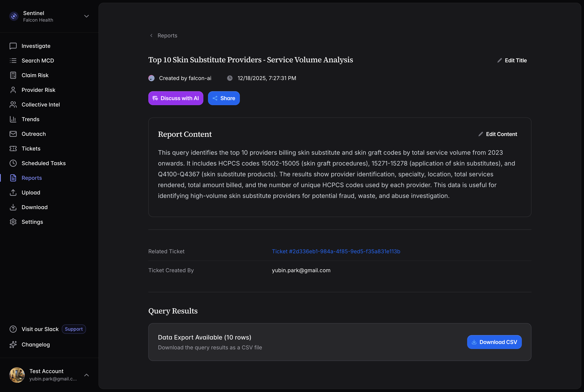This screenshot has height=392, width=584.
Task: Click the Claim Risk calculator icon
Action: (x=13, y=75)
